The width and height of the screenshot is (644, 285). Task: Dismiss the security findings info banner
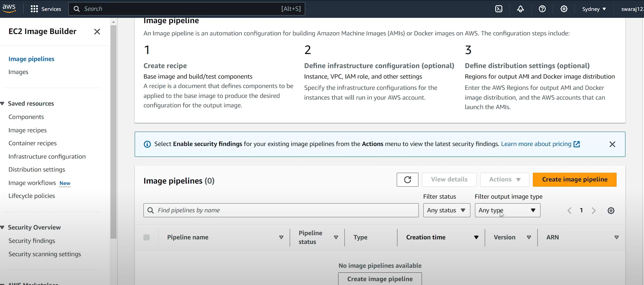pyautogui.click(x=612, y=144)
